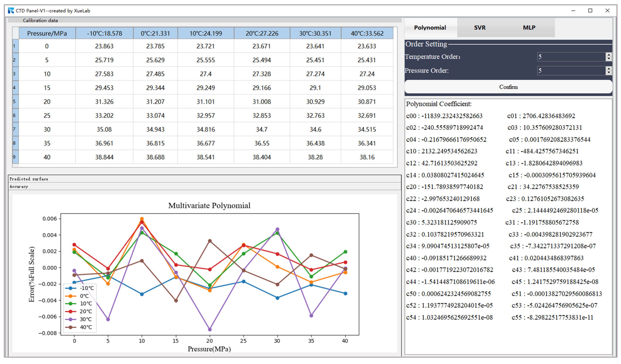The height and width of the screenshot is (364, 621).
Task: Switch to the MLP tab
Action: (529, 28)
